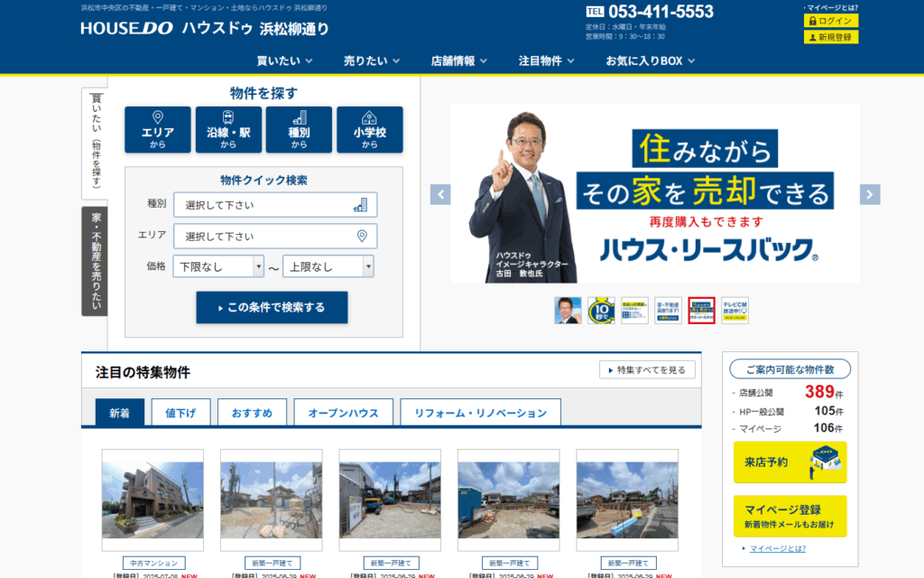Open the マイページとは? link in sidebar
Screen dimensions: 924x578
coord(777,548)
